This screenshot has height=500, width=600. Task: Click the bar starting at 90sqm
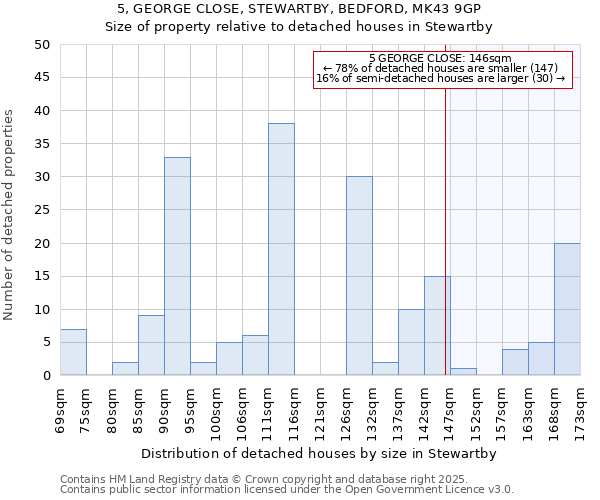177,267
